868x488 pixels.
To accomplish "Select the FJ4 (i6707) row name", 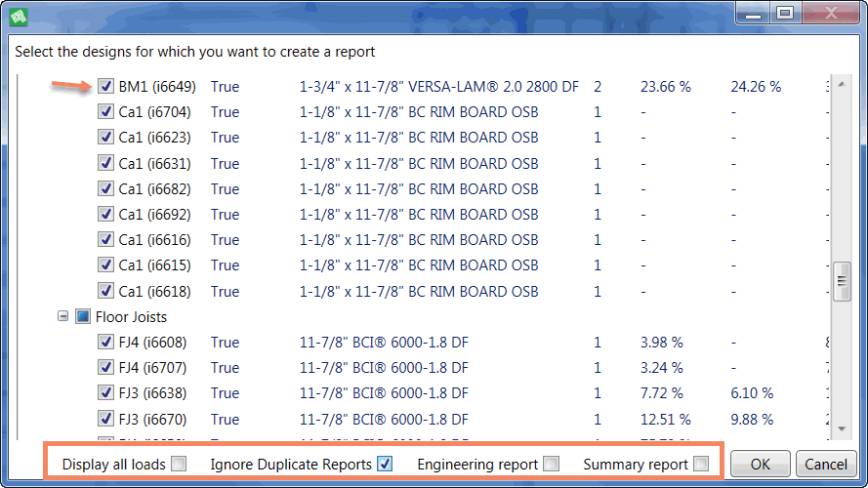I will [152, 368].
